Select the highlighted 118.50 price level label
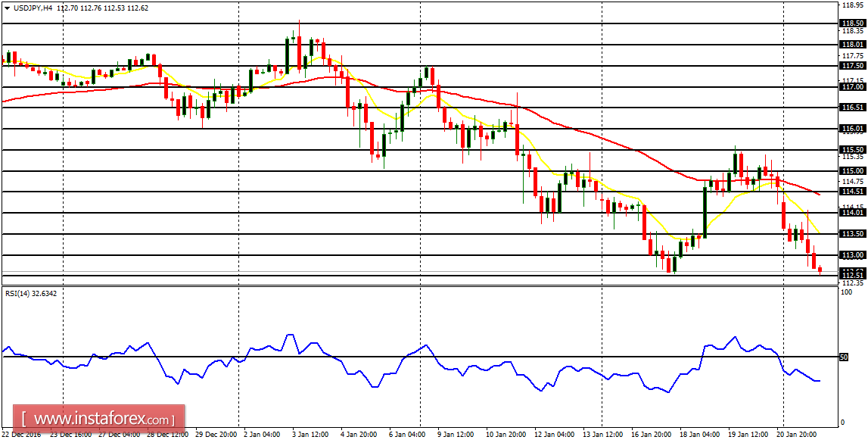 [854, 23]
